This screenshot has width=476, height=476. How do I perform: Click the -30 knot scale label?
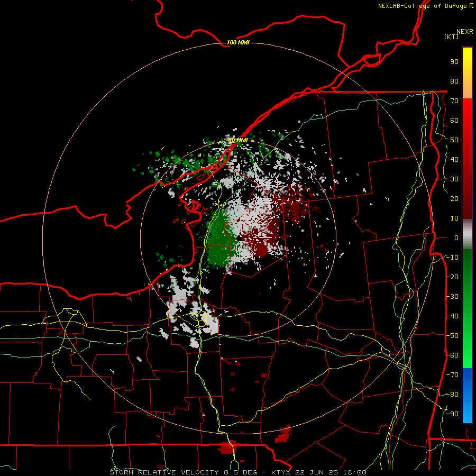click(452, 297)
